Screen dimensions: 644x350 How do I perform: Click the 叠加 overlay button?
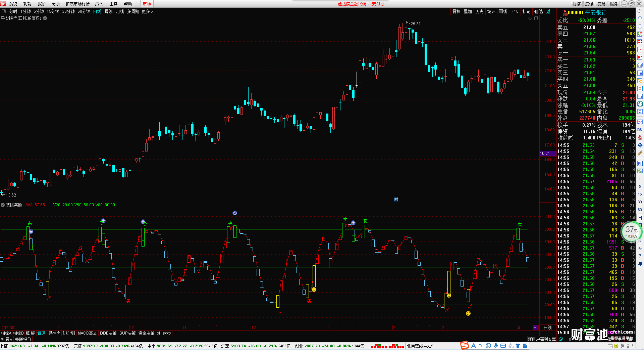coord(468,11)
